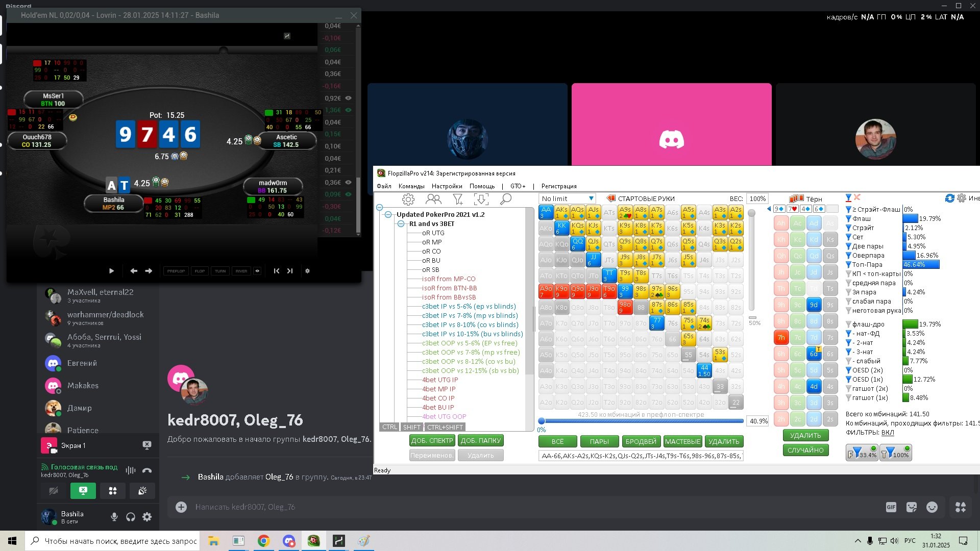Open the Discord emoji picker

(x=932, y=507)
